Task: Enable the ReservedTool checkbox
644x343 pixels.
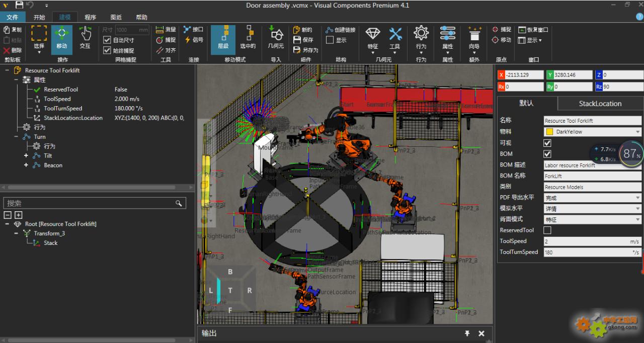Action: tap(547, 230)
